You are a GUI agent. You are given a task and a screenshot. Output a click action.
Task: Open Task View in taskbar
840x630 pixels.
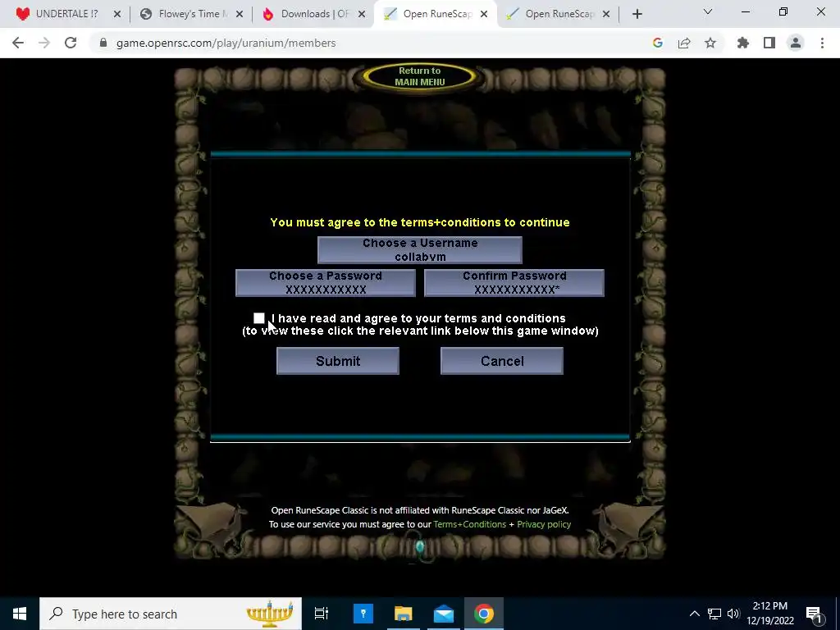click(322, 614)
